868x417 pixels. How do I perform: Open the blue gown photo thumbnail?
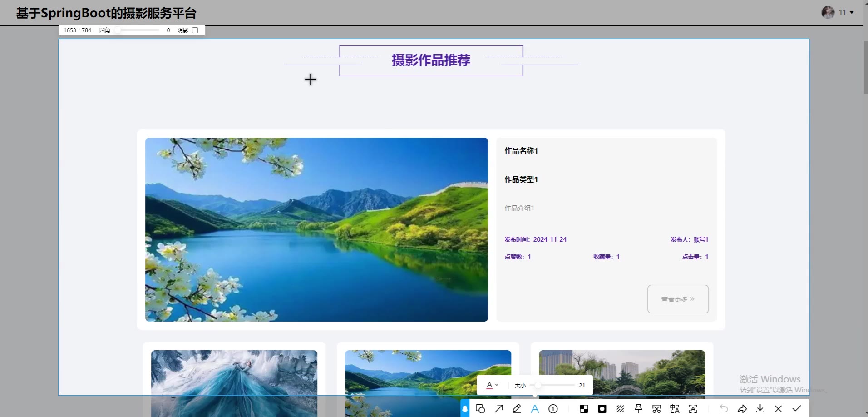(234, 383)
